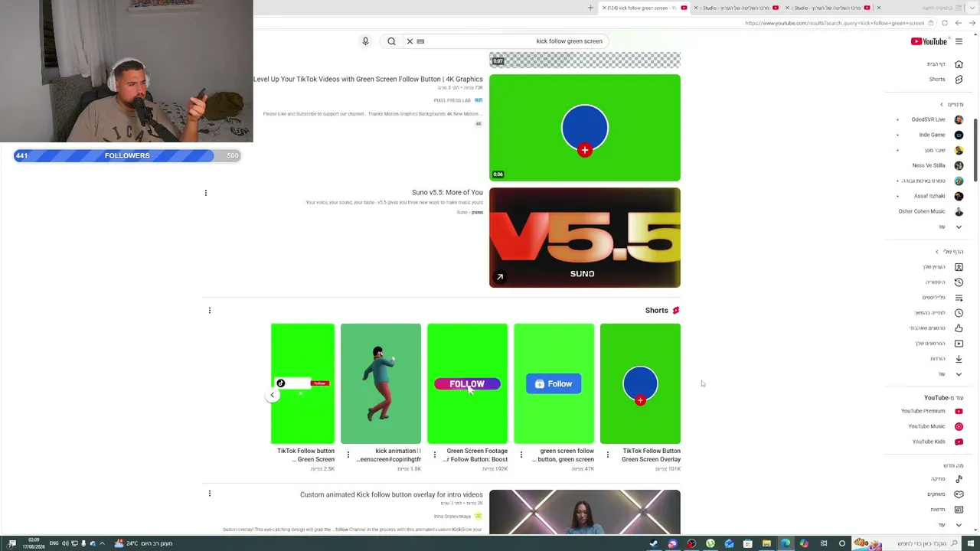Image resolution: width=980 pixels, height=551 pixels.
Task: Go to Assaf Itzhaki subscription channel
Action: click(938, 196)
